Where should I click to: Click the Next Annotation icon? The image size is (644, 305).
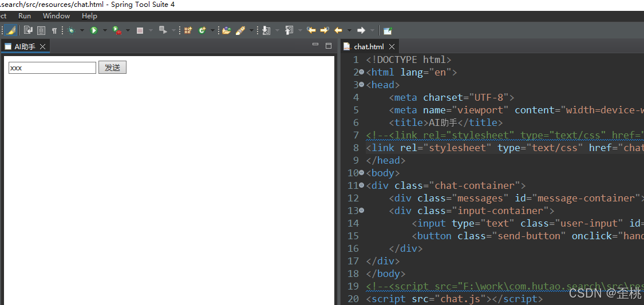pyautogui.click(x=266, y=30)
